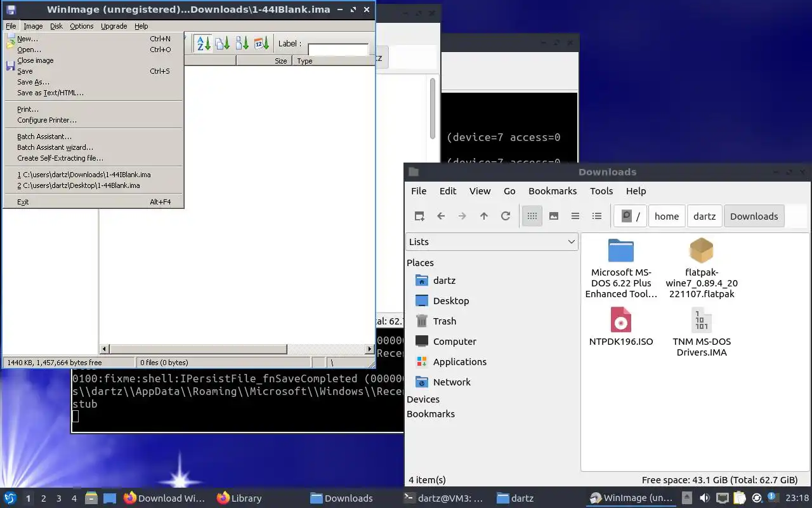The height and width of the screenshot is (508, 812).
Task: Select Exit in the File menu
Action: (93, 202)
